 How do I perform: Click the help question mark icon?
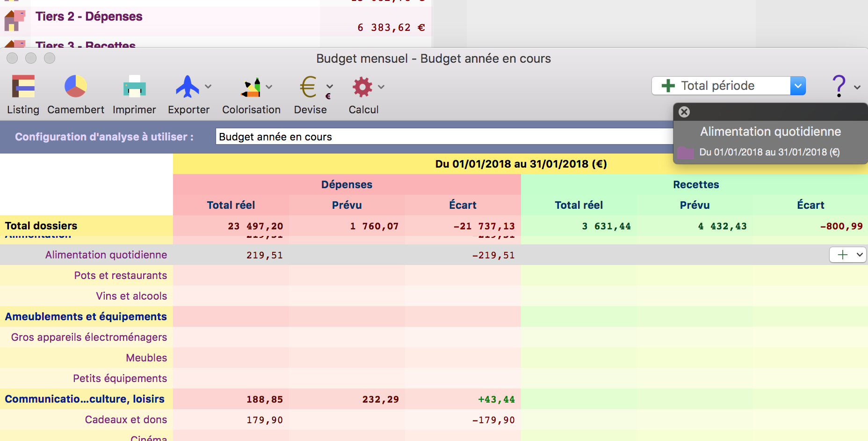(839, 86)
